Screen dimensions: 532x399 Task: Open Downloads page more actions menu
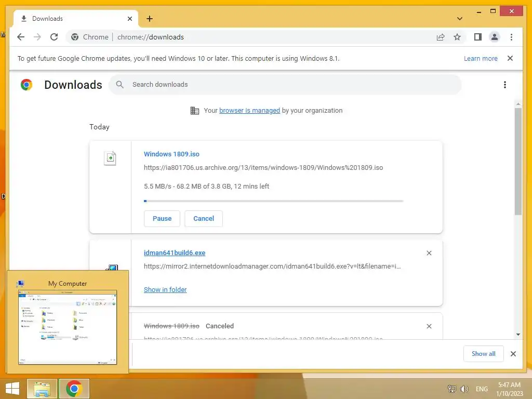click(505, 85)
